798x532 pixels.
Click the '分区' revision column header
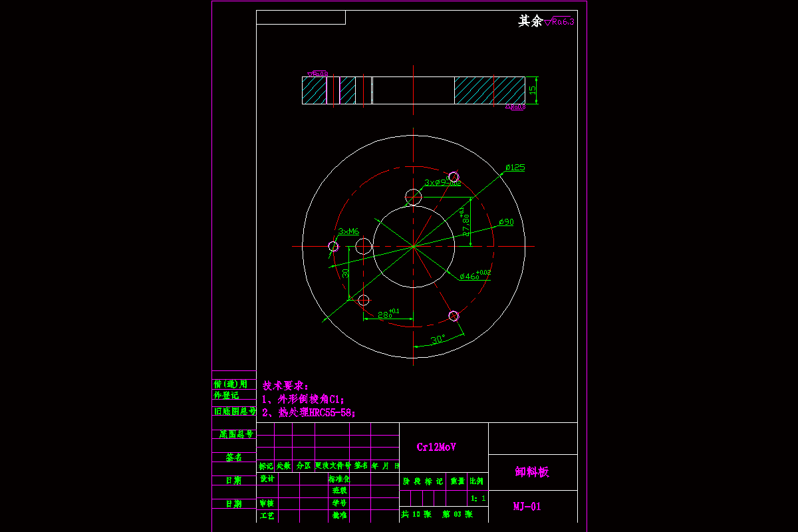pyautogui.click(x=303, y=466)
